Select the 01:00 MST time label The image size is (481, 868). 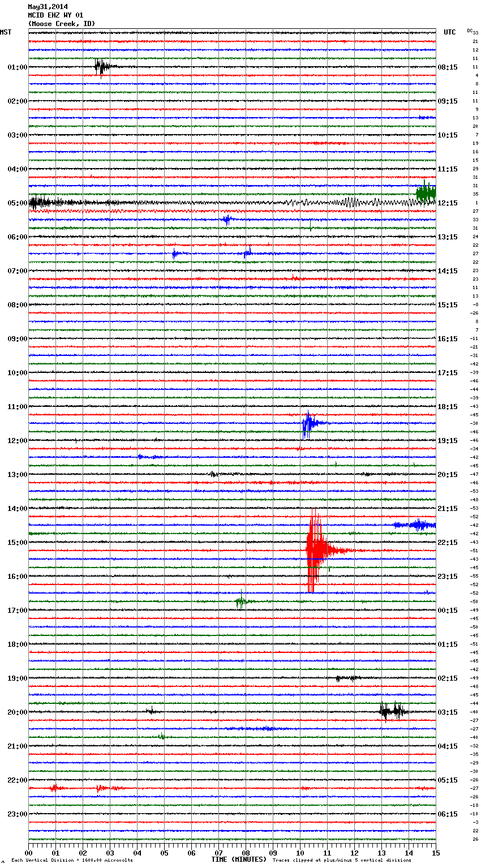click(18, 67)
